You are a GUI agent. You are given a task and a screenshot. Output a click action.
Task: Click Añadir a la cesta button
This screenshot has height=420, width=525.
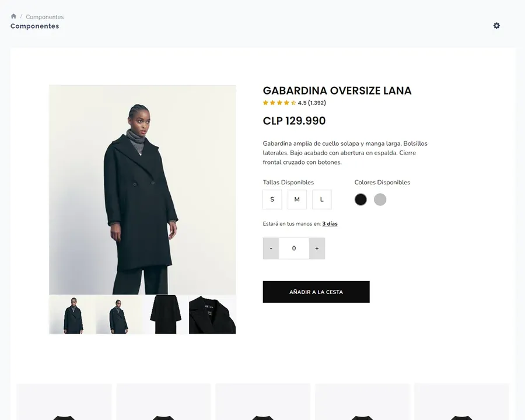click(316, 292)
